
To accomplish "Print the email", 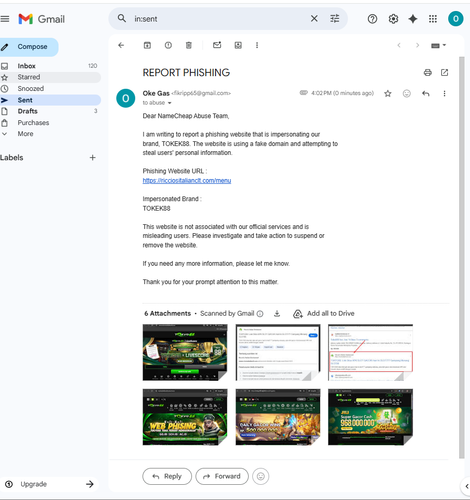I will pyautogui.click(x=428, y=72).
